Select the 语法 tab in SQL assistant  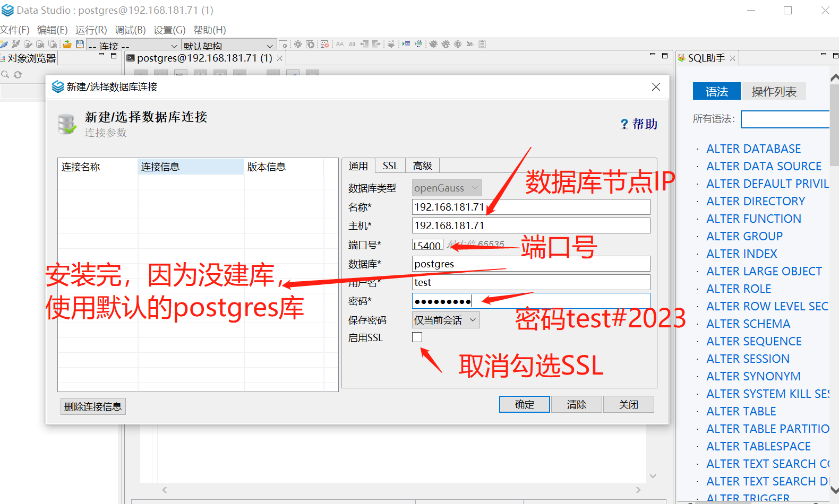click(x=717, y=91)
